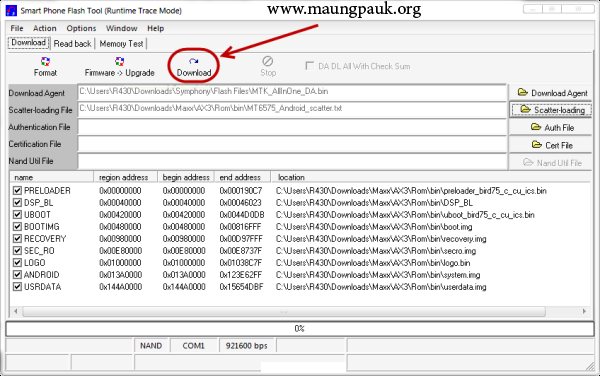Switch to the Memory Test tab
This screenshot has width=600, height=376.
[121, 44]
